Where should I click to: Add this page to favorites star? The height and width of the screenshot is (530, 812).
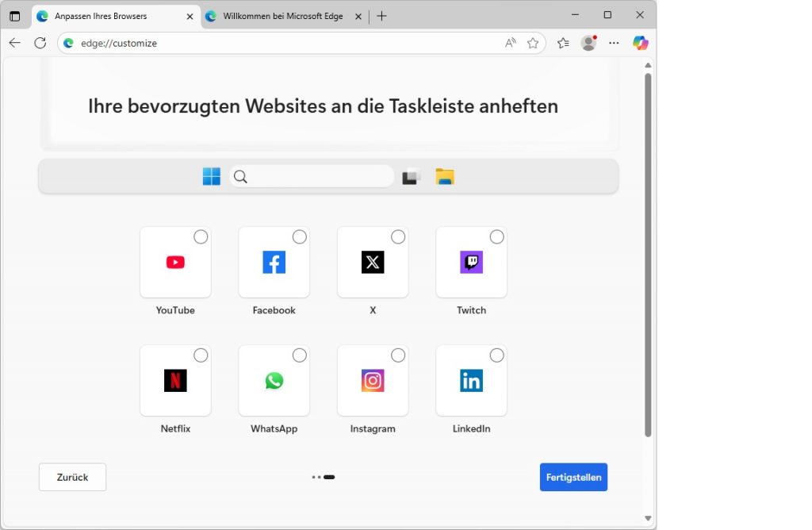[x=533, y=43]
